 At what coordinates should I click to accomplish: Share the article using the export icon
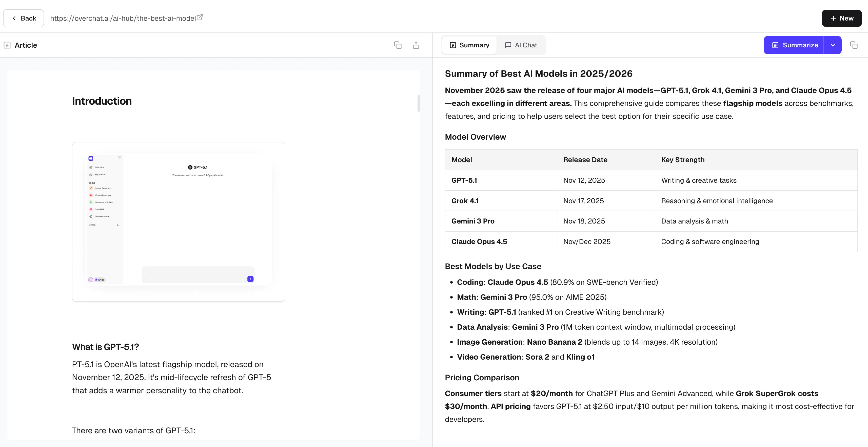click(x=416, y=45)
